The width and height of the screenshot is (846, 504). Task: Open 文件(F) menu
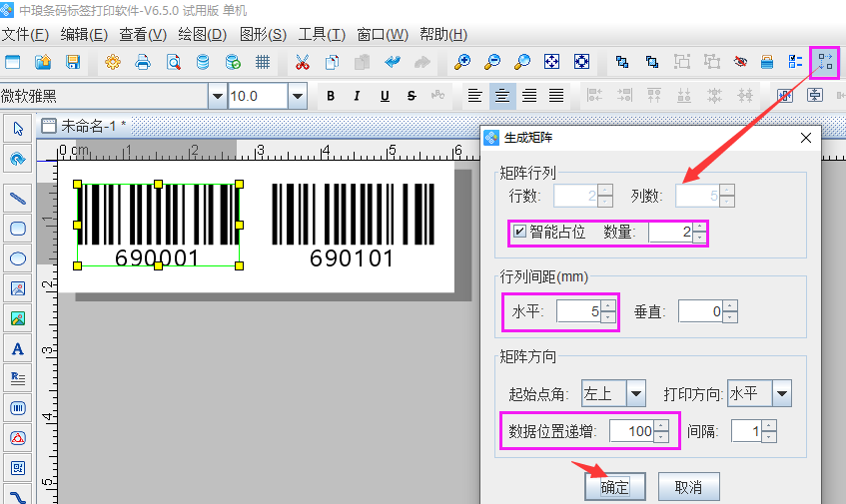(x=25, y=35)
